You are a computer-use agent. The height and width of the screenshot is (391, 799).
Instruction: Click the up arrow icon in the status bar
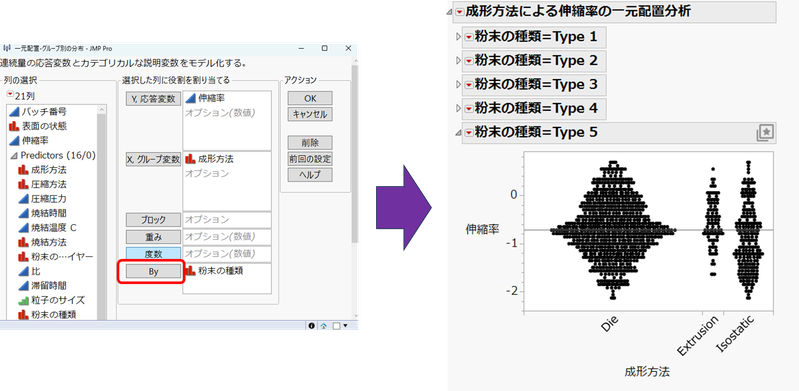coord(324,326)
